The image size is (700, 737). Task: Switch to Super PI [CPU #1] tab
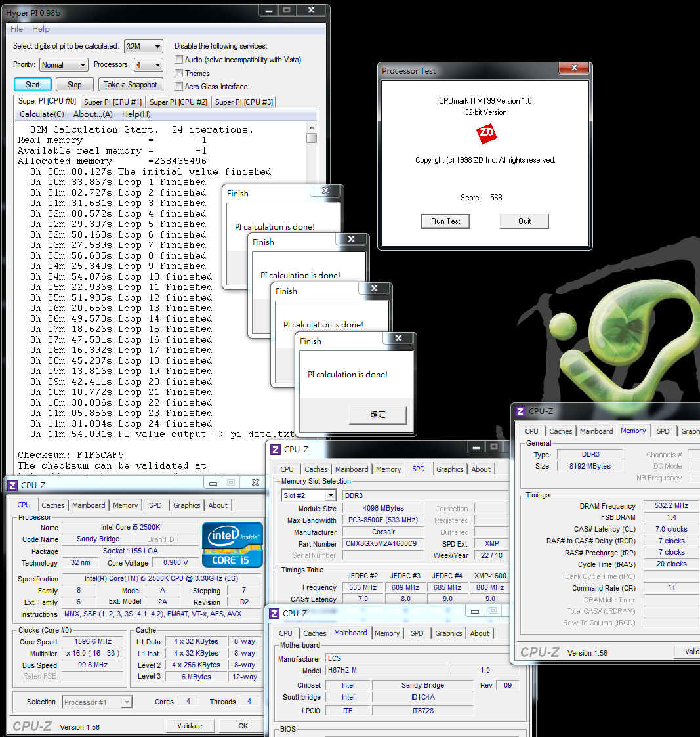tap(113, 102)
